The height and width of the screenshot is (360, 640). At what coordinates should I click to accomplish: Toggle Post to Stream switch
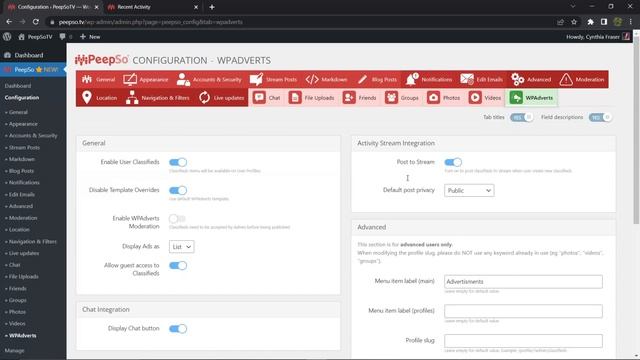tap(453, 162)
